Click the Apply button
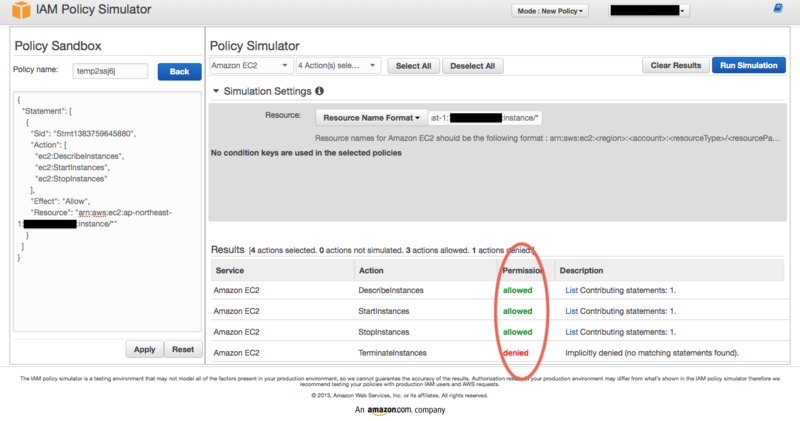This screenshot has height=421, width=800. tap(144, 350)
